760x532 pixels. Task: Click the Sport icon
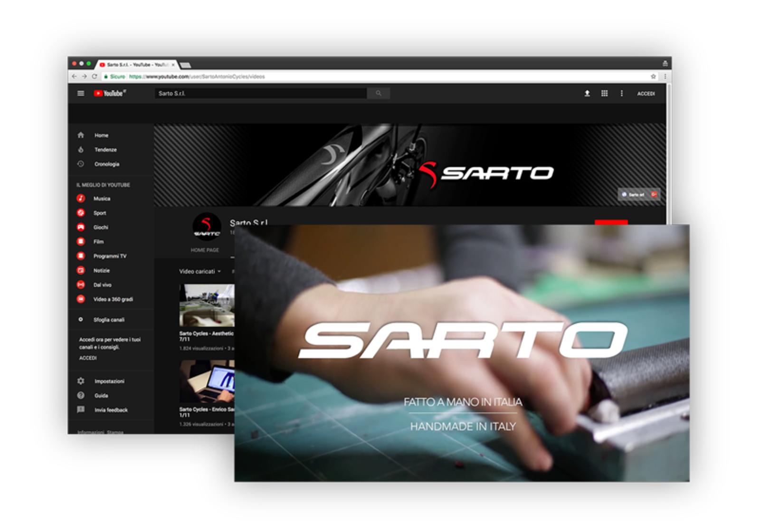click(81, 213)
